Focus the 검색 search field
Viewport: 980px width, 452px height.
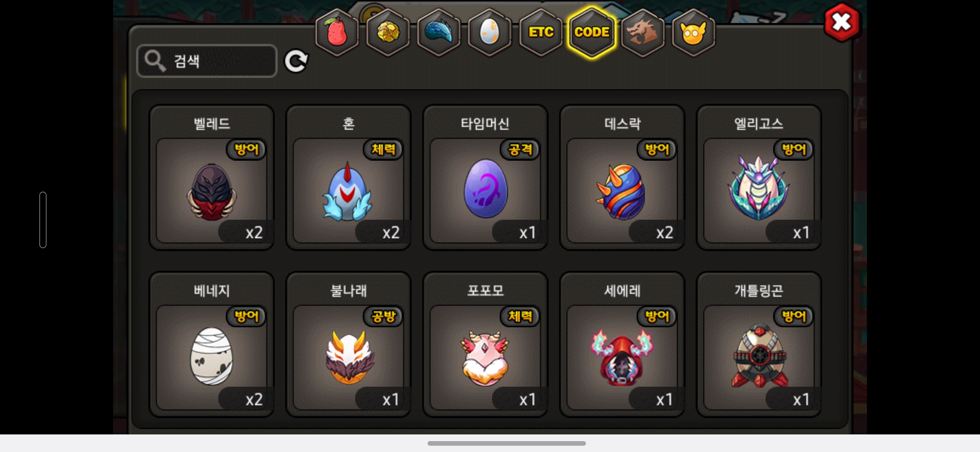coord(207,61)
